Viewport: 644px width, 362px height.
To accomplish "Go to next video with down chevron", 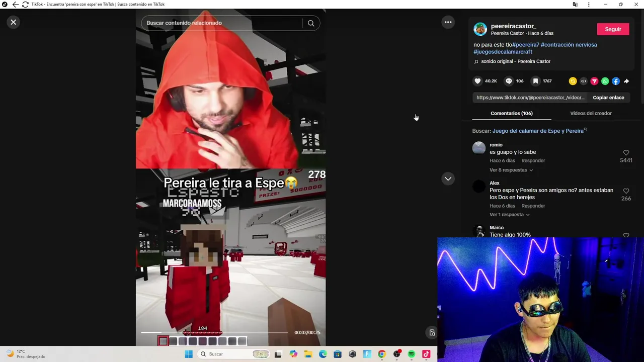I will [448, 178].
